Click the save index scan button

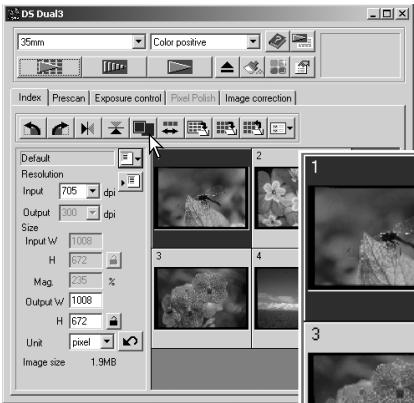198,128
